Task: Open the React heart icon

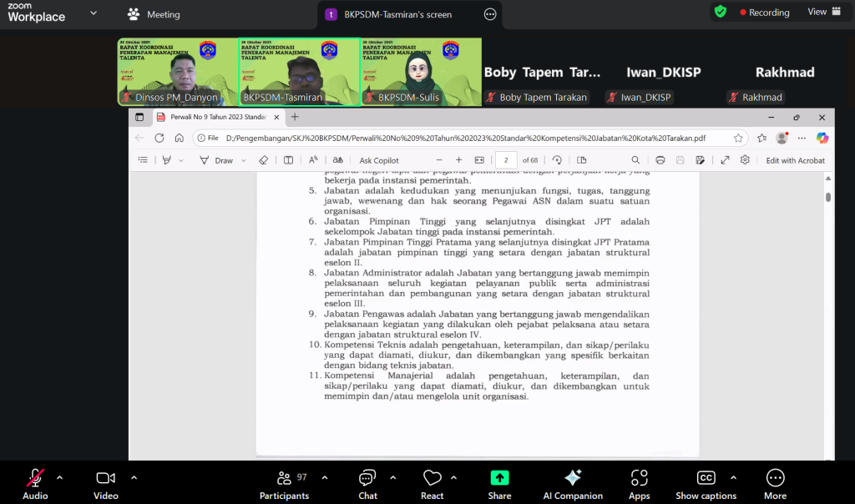Action: (x=432, y=484)
